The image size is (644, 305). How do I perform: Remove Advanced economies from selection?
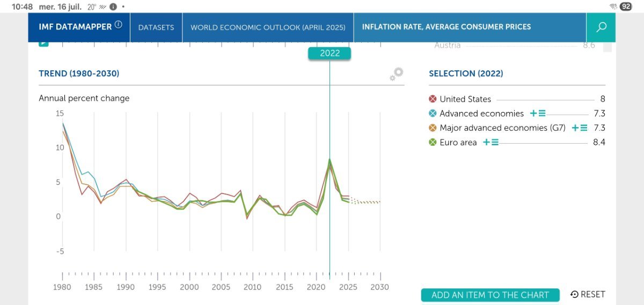(x=433, y=114)
